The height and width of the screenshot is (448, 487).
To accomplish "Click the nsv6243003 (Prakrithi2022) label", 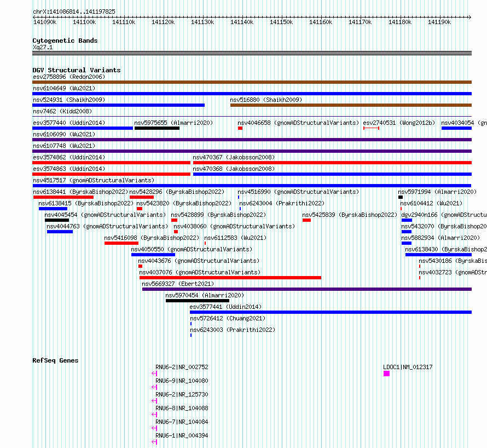I will tap(233, 330).
